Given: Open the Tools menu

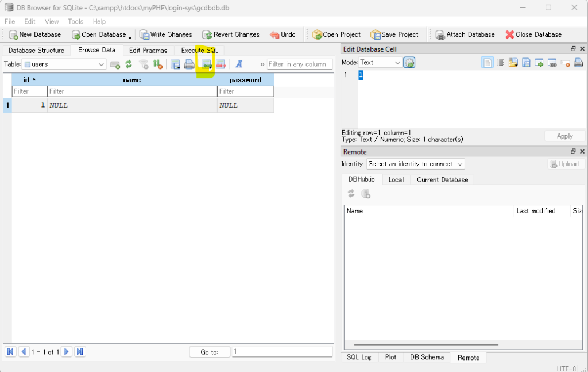Looking at the screenshot, I should click(75, 21).
